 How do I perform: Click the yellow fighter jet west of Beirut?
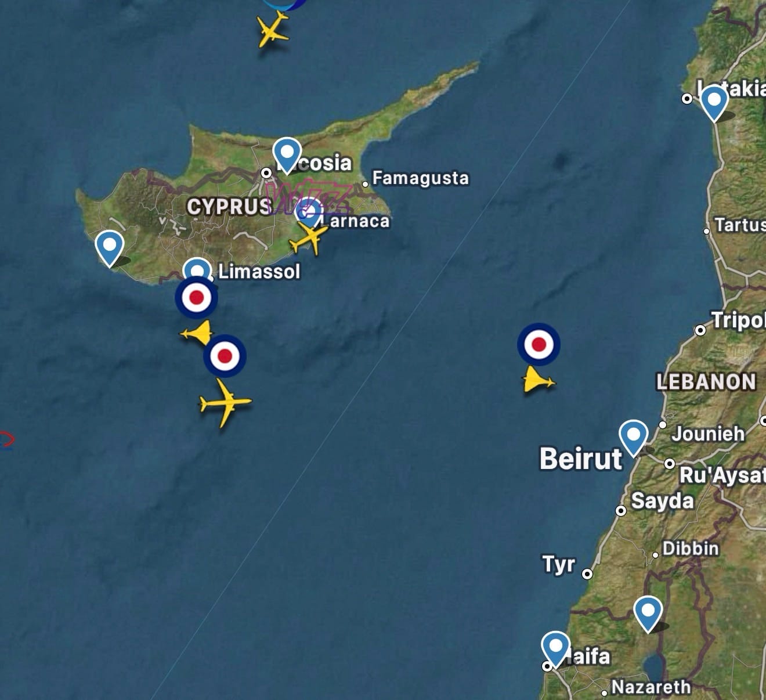coord(539,380)
